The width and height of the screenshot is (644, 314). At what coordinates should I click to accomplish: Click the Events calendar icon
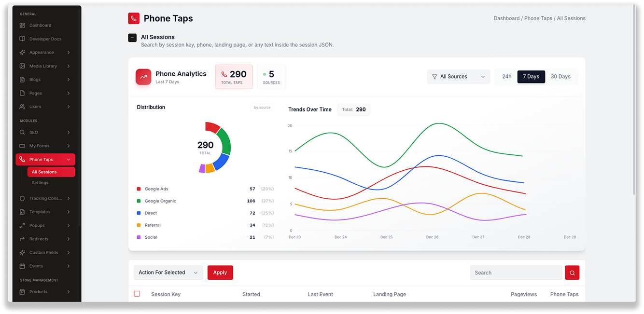tap(22, 266)
